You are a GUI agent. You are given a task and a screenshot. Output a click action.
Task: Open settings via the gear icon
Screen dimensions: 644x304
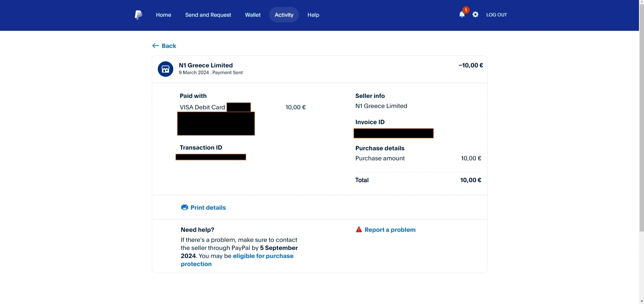(x=475, y=14)
